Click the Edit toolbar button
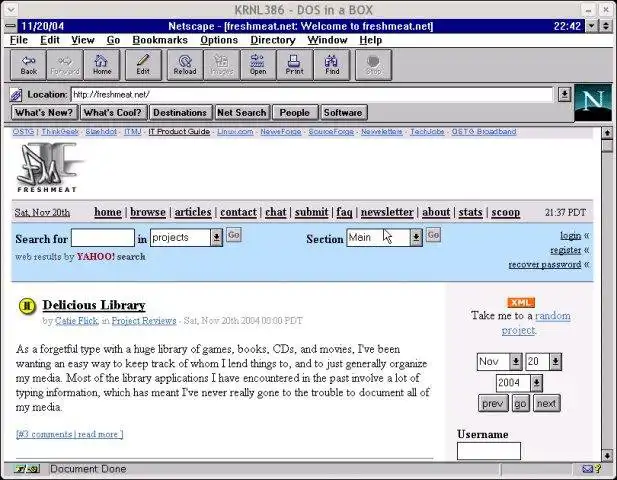Screen dimensions: 617x480 (143, 65)
